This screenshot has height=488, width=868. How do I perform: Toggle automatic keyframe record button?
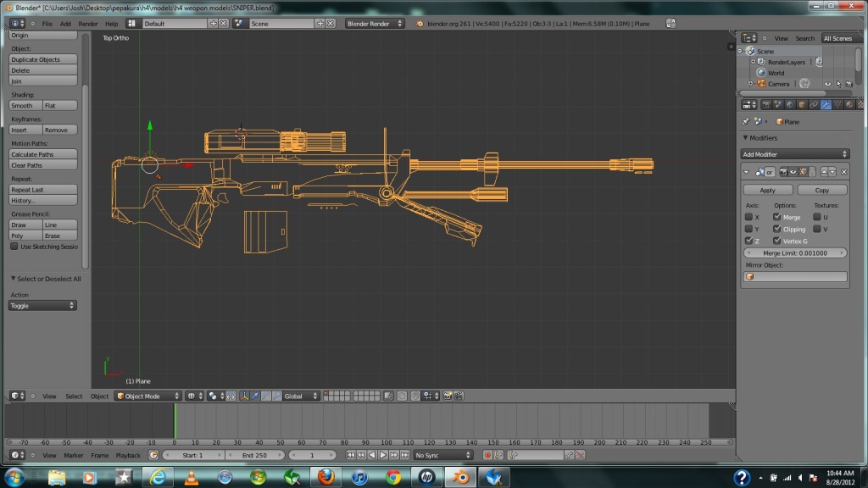487,455
